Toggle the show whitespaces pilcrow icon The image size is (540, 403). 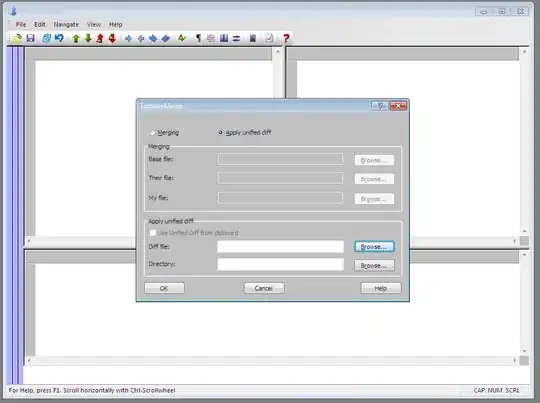(x=198, y=38)
